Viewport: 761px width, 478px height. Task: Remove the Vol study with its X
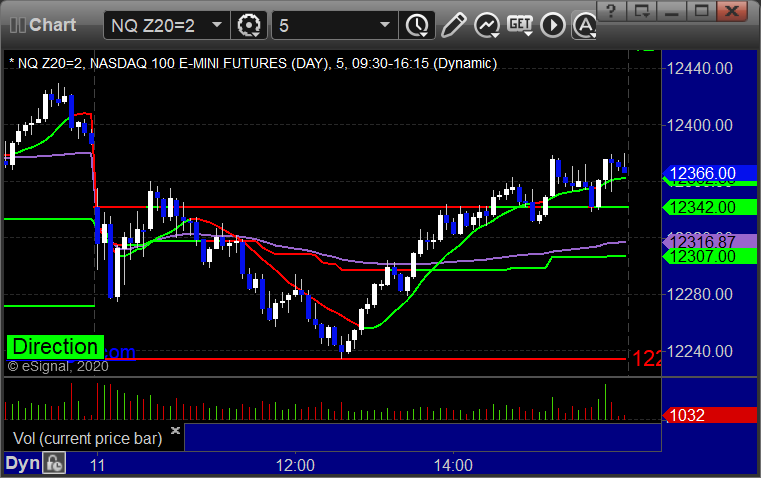[x=176, y=430]
